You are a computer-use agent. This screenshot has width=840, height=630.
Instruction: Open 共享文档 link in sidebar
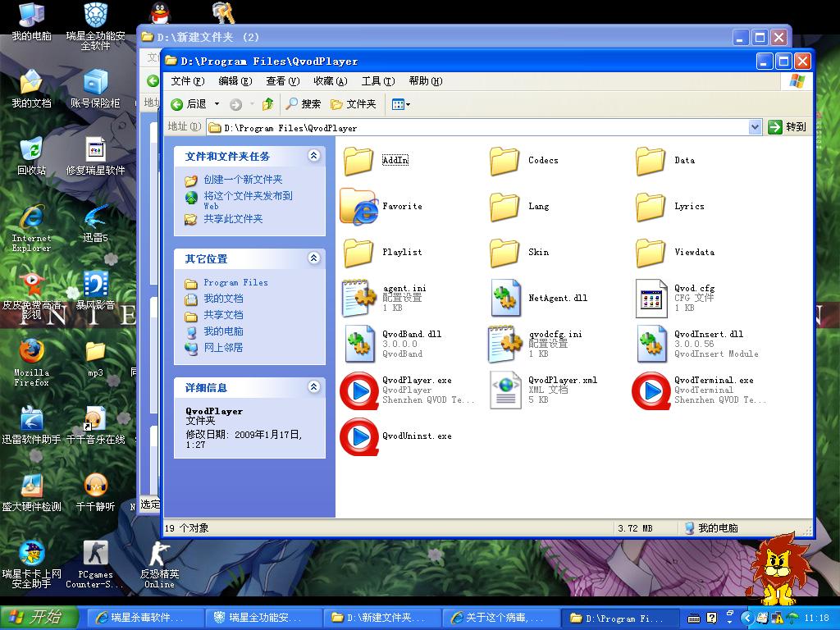223,315
